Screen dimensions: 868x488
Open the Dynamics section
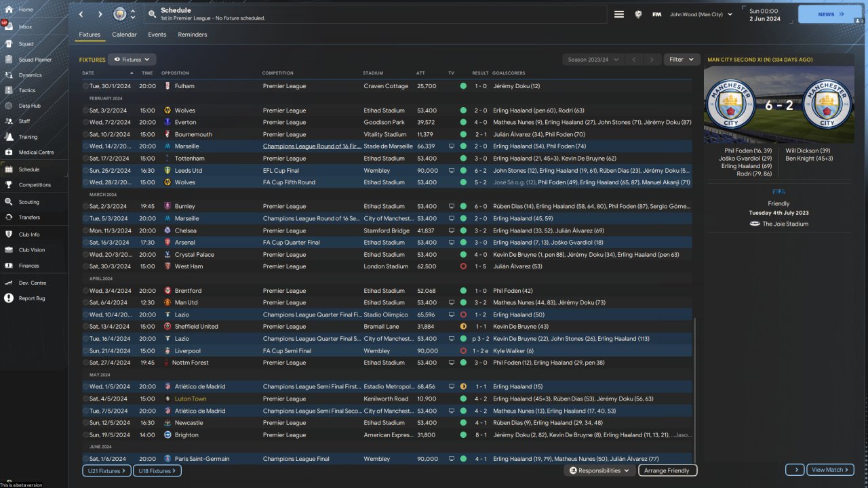[30, 75]
